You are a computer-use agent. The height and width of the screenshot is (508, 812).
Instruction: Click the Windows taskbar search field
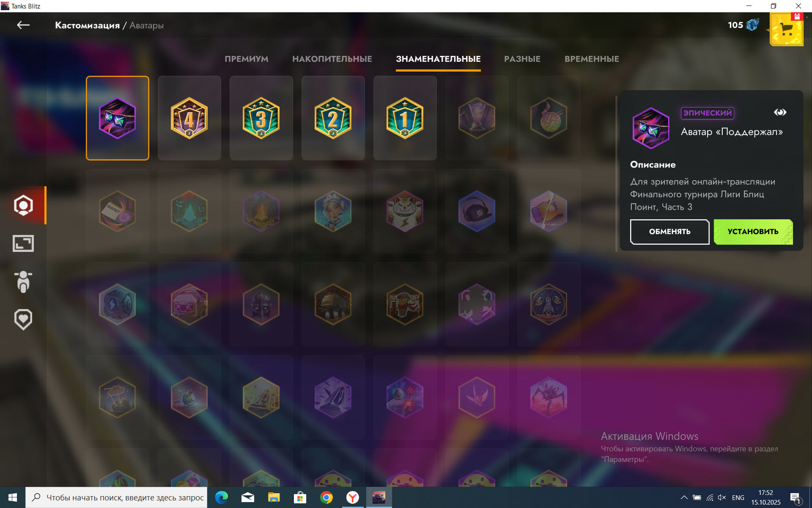point(125,497)
